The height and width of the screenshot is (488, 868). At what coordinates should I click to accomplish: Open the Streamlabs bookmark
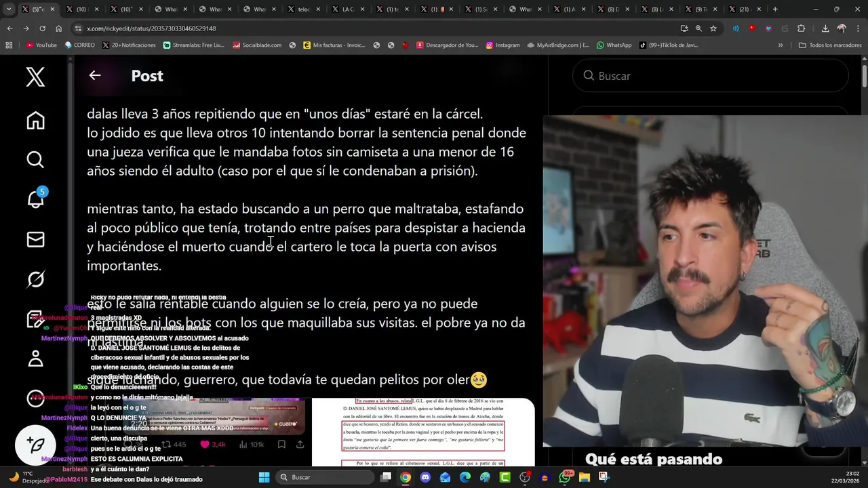click(x=194, y=45)
